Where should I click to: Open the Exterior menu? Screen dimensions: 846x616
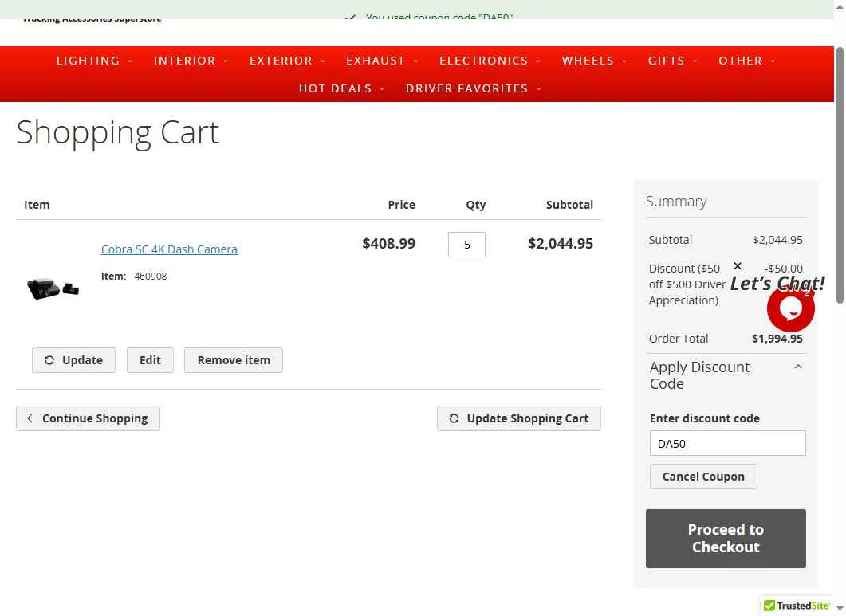tap(287, 61)
